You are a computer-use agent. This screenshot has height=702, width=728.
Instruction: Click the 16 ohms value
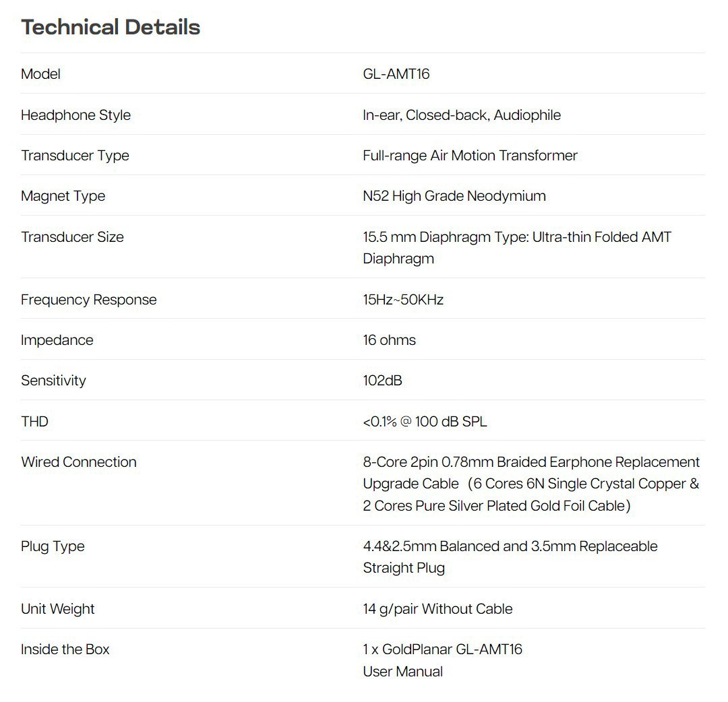pos(389,340)
